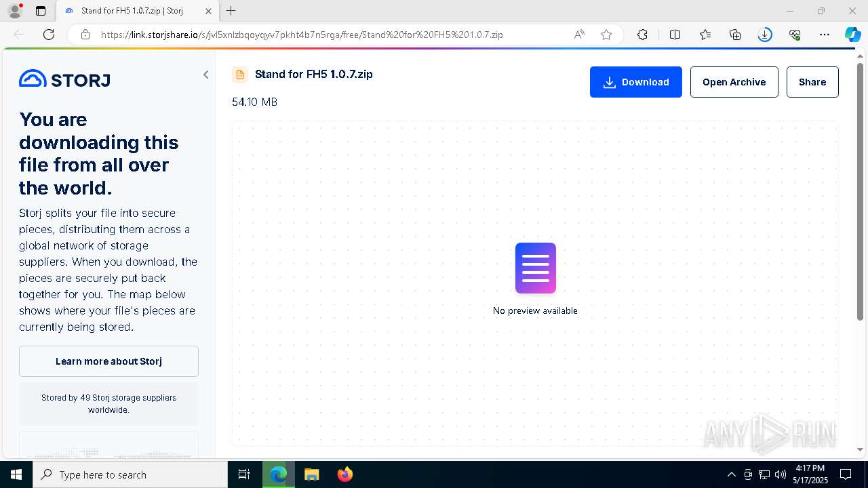The height and width of the screenshot is (488, 868).
Task: Show hidden system tray icons
Action: coord(731,474)
